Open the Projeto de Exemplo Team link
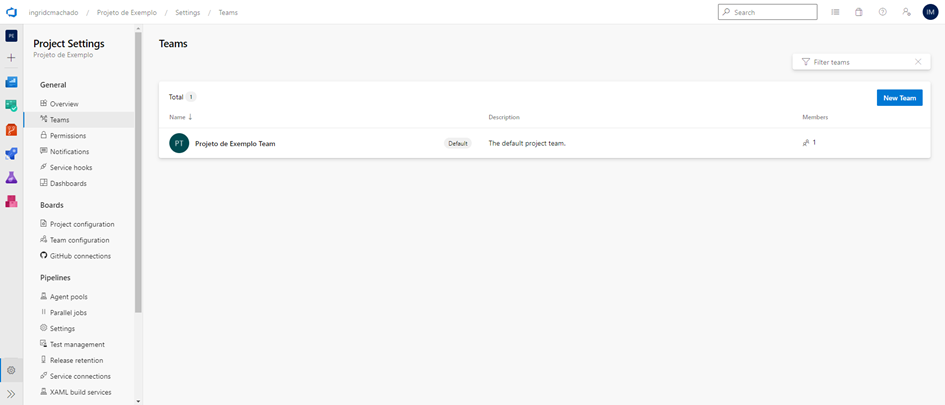This screenshot has height=405, width=945. coord(235,143)
